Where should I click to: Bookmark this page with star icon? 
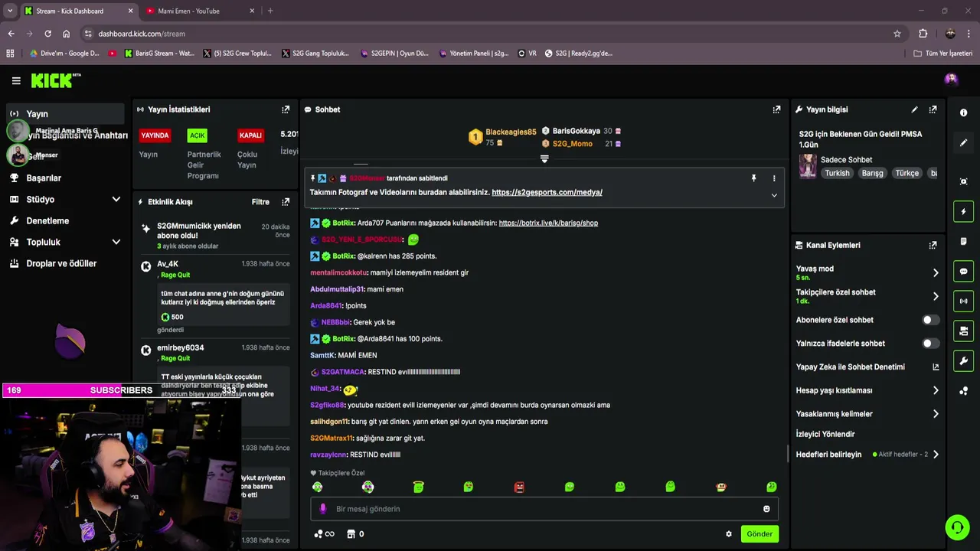897,34
